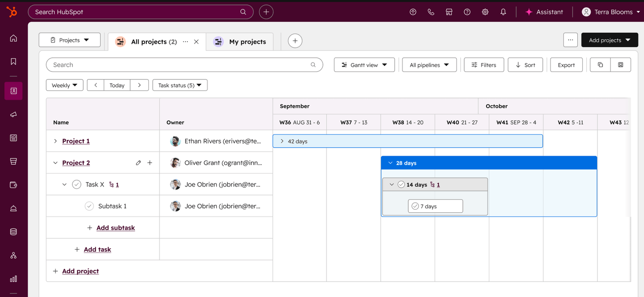644x297 pixels.
Task: Click the save view icon beside Export
Action: tap(621, 65)
